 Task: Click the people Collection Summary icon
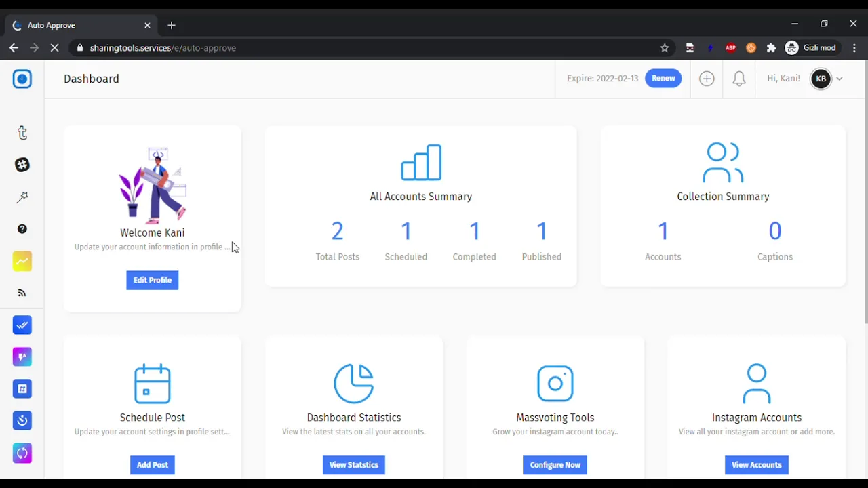coord(723,163)
